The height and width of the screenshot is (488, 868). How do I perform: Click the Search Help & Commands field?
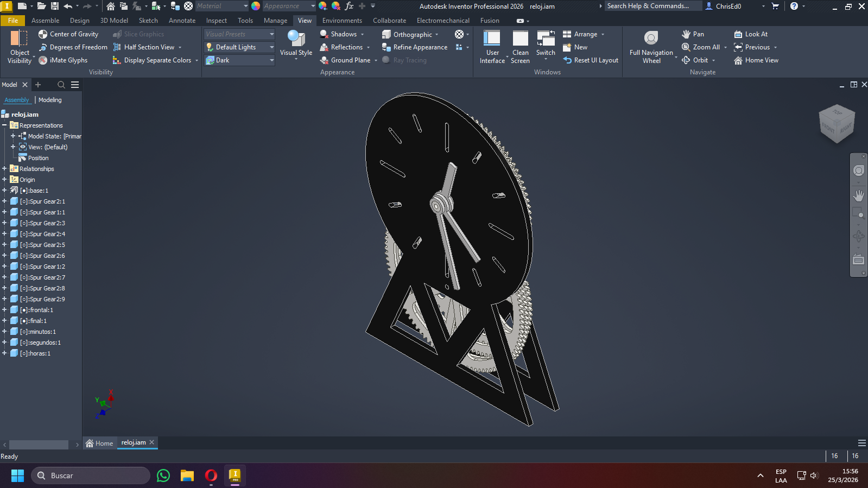tap(651, 6)
